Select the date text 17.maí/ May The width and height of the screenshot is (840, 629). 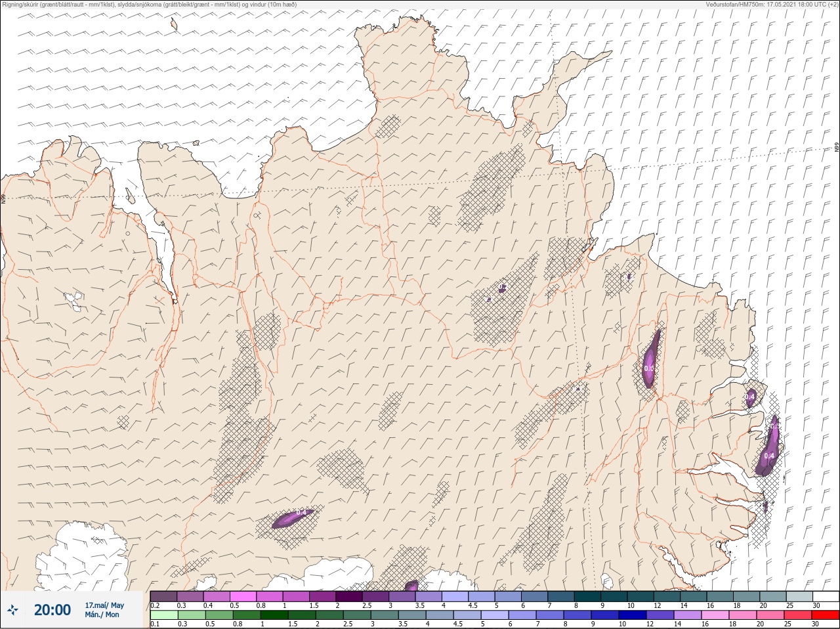104,605
